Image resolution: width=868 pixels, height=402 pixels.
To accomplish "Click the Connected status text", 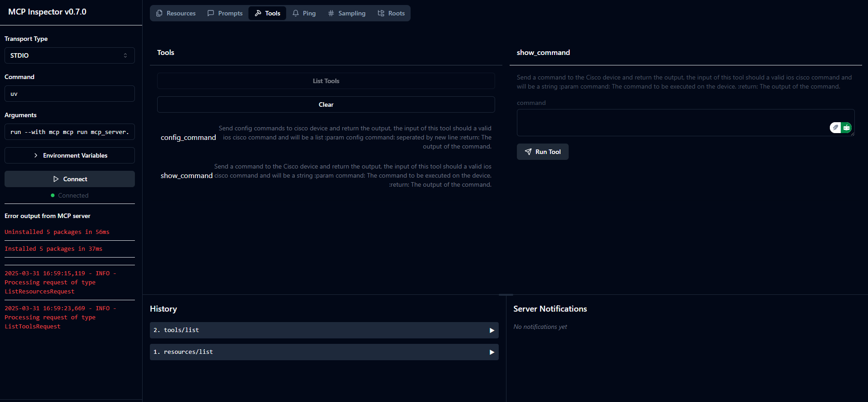I will [73, 195].
